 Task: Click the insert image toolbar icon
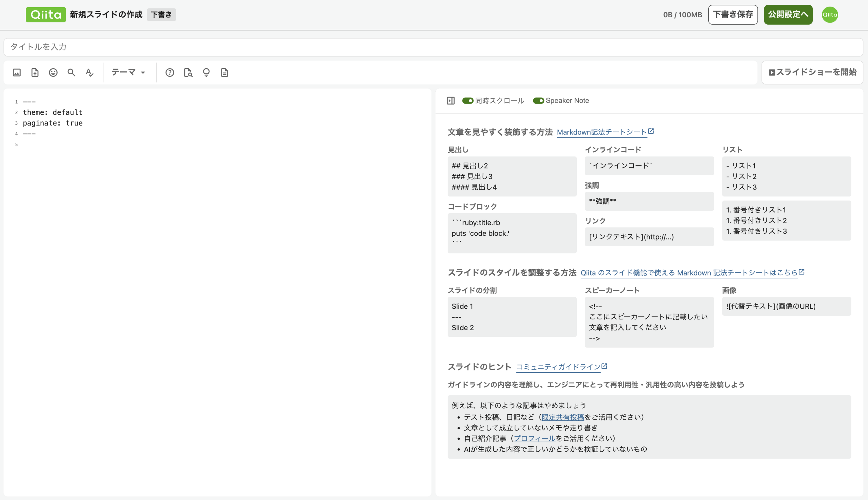[x=17, y=72]
